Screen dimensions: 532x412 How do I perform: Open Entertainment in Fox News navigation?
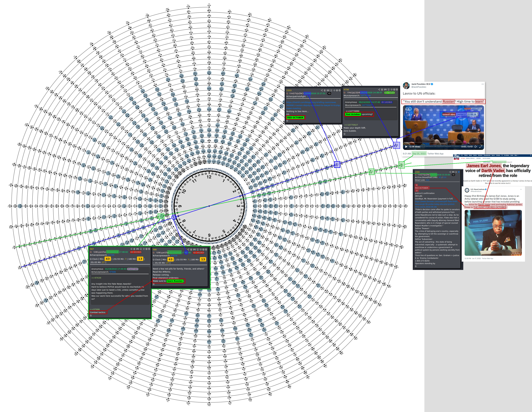[487, 155]
